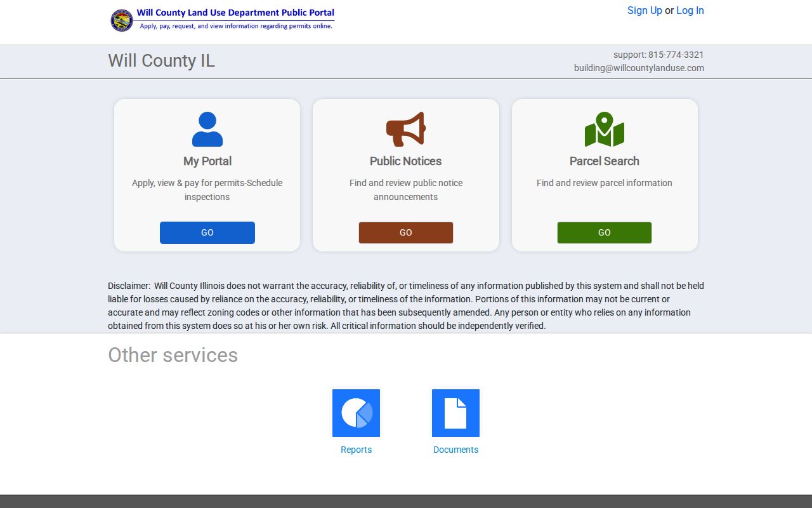Viewport: 812px width, 508px height.
Task: Click the Other services heading
Action: (x=173, y=355)
